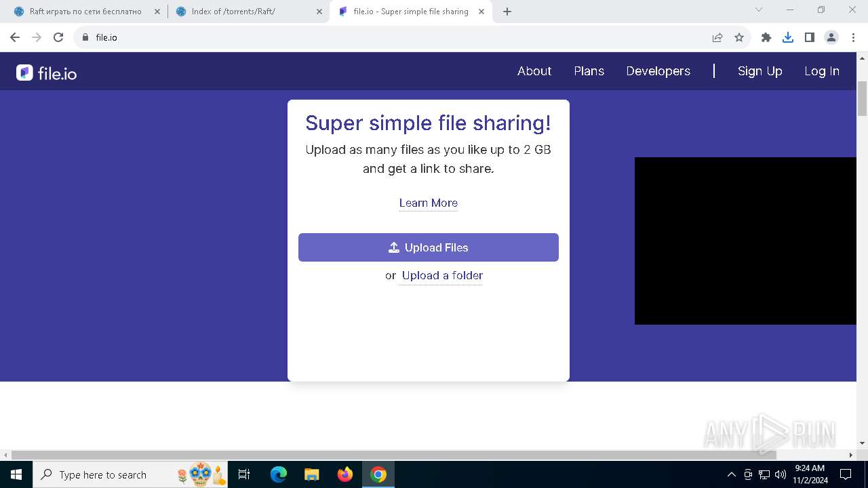Share this page icon in address bar

click(x=717, y=37)
